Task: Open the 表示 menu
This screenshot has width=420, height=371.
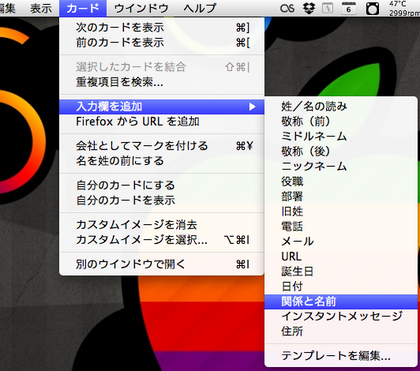Action: pos(41,8)
